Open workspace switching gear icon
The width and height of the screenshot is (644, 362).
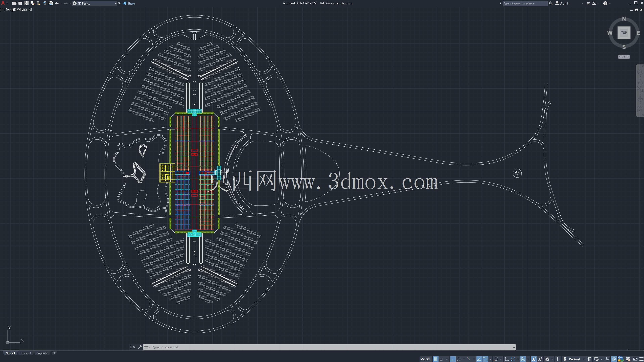[x=547, y=359]
